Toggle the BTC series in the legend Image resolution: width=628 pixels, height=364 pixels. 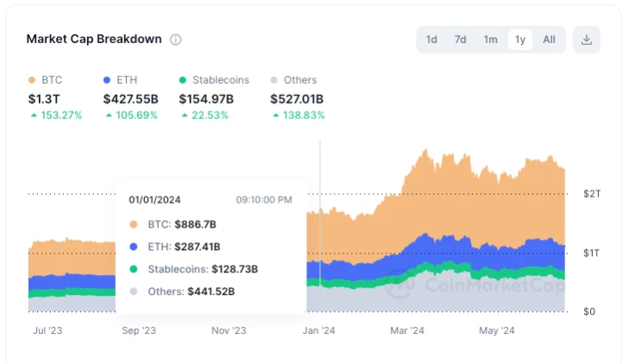[x=41, y=80]
